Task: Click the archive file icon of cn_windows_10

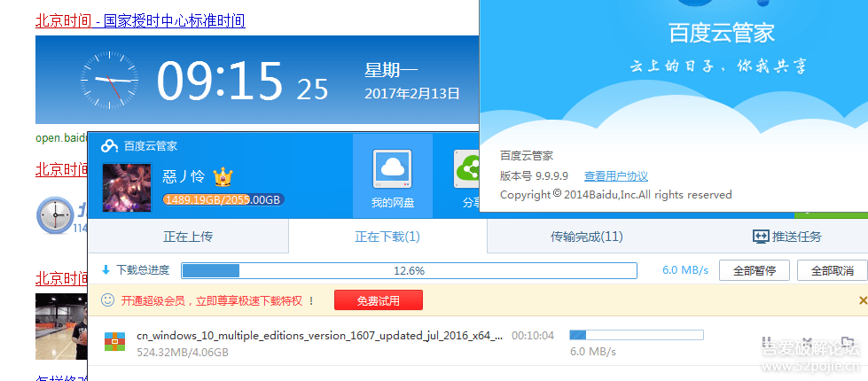Action: pos(115,340)
